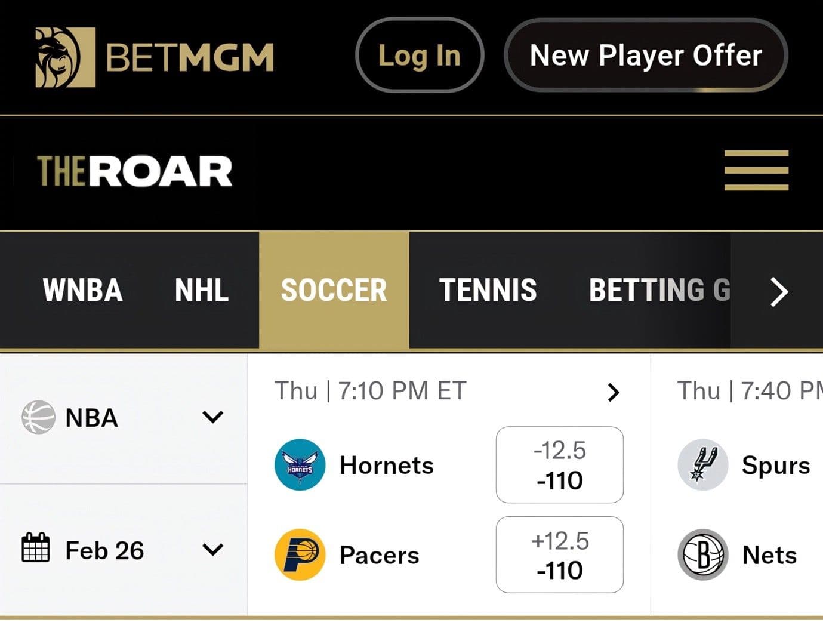Screen dimensions: 823x644
Task: Click the Charlotte Hornets team logo
Action: 299,466
